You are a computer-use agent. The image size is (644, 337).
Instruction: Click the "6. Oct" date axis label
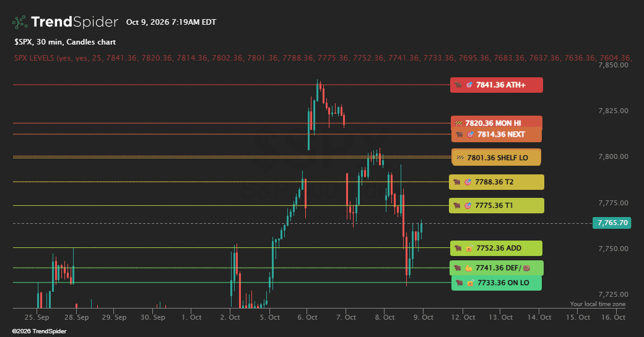307,317
